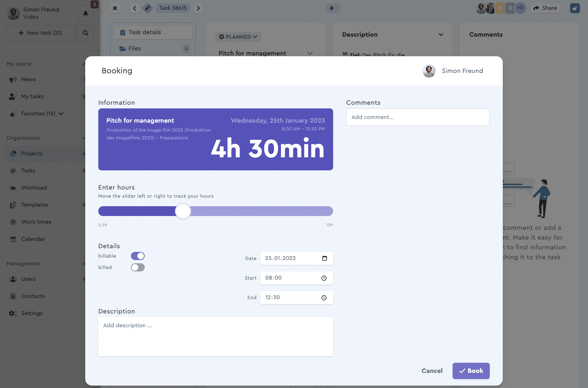Open Templates in the sidebar
Image resolution: width=588 pixels, height=388 pixels.
35,205
